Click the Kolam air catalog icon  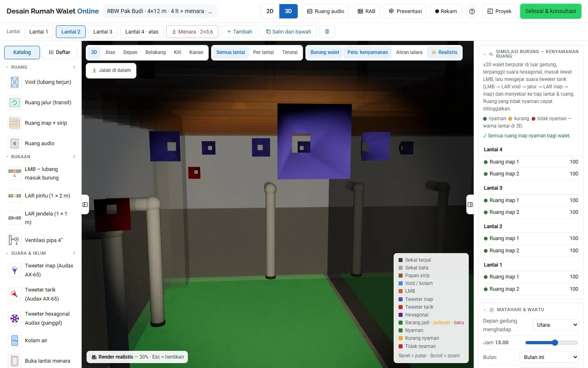[x=15, y=341]
